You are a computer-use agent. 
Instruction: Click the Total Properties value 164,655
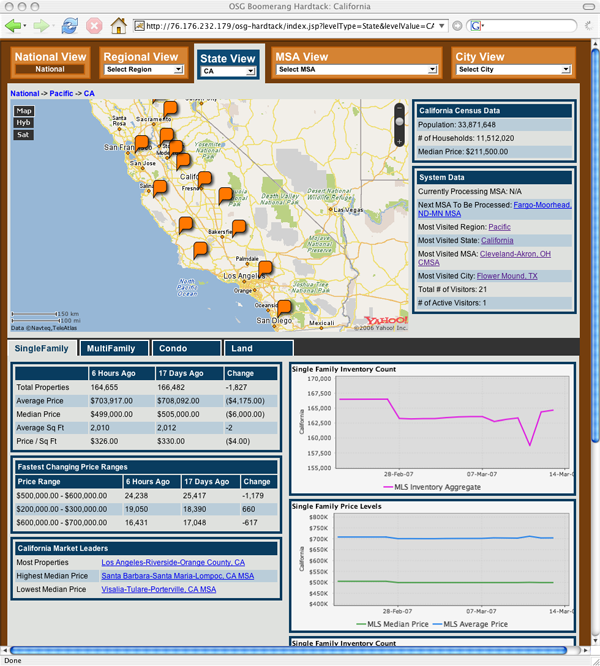pos(104,387)
